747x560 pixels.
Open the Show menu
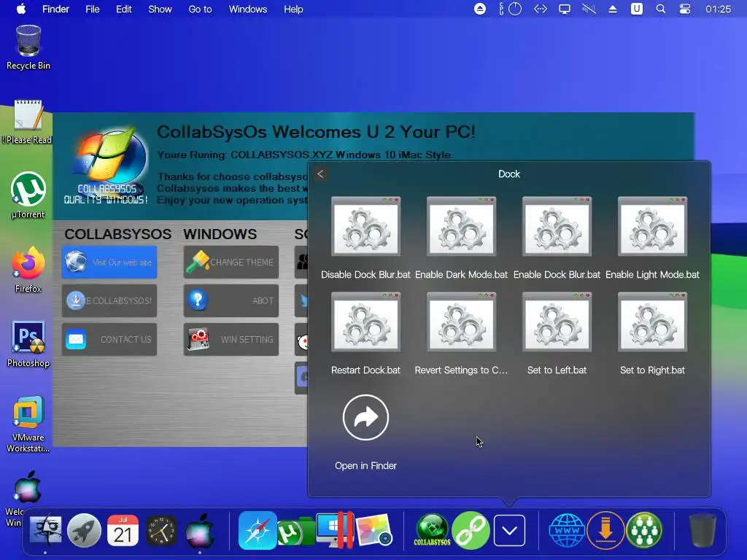coord(160,9)
